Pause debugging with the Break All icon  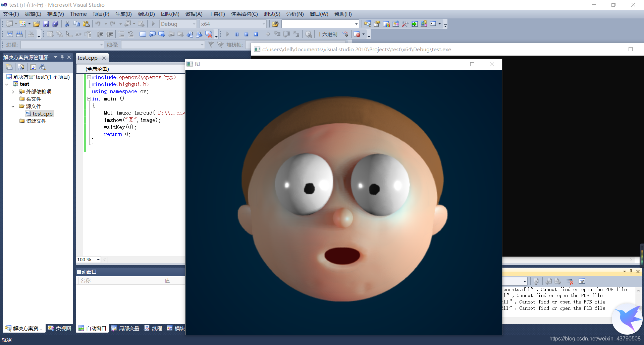(237, 34)
